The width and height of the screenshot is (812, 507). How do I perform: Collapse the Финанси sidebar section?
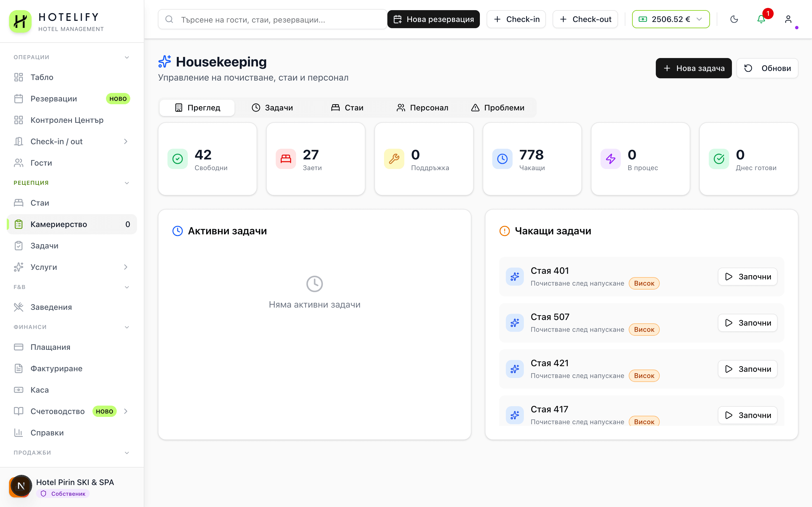pos(127,327)
